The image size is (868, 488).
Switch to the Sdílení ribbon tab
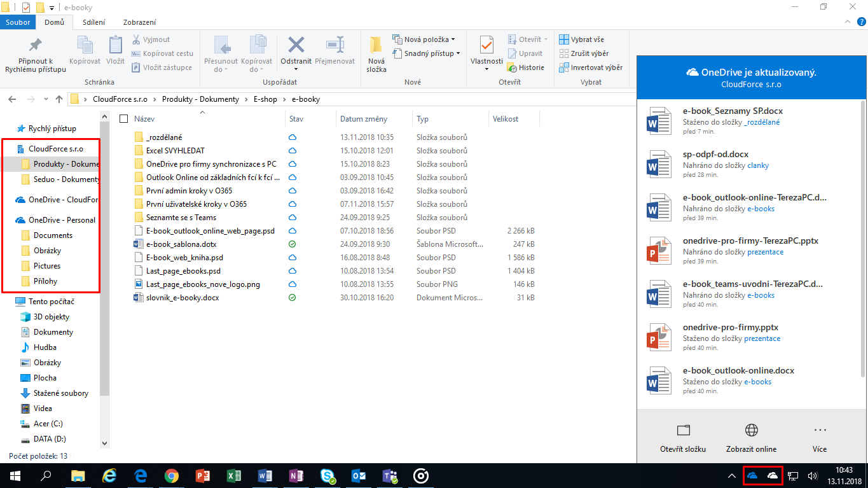tap(94, 22)
